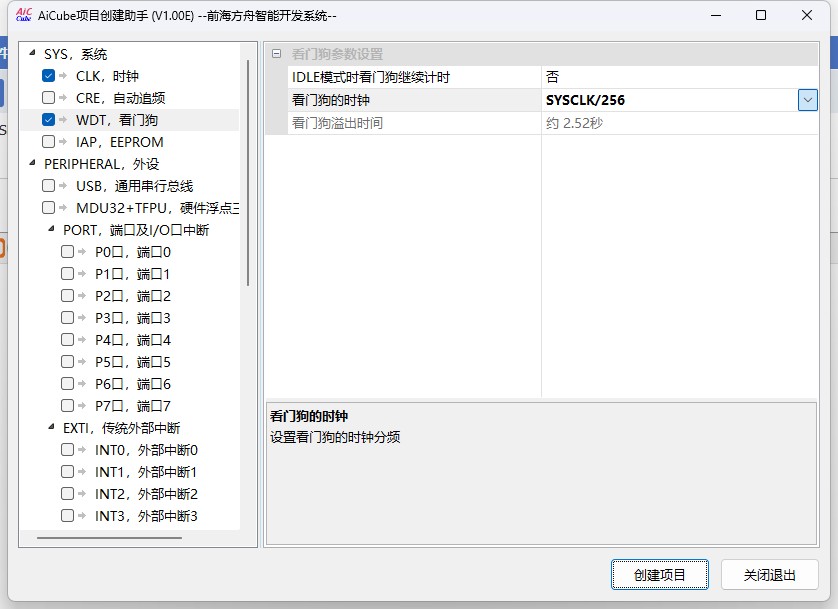The height and width of the screenshot is (609, 838).
Task: Select the WDT，看门狗 tree item
Action: 117,120
